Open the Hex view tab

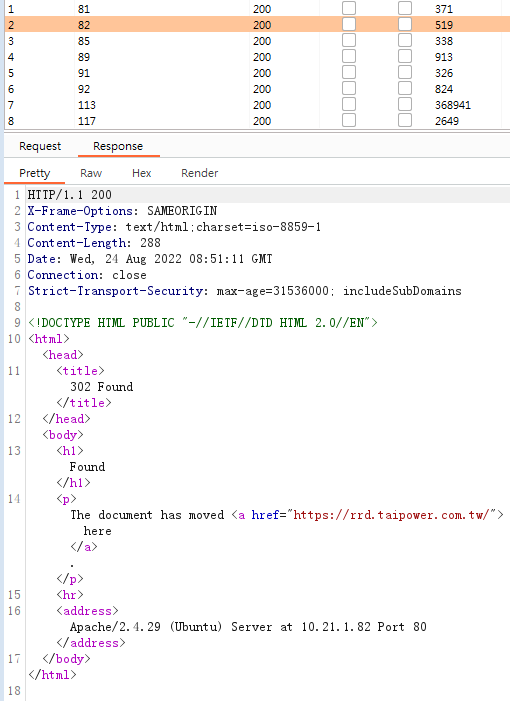[142, 173]
